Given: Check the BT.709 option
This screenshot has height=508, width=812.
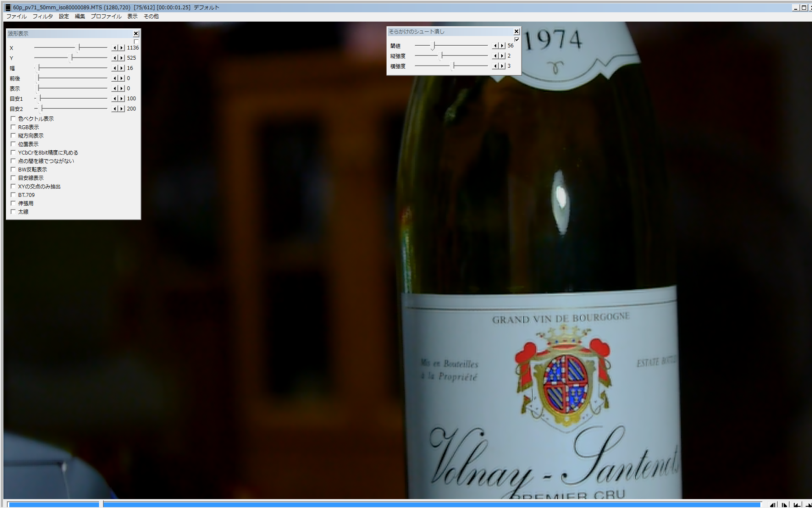Looking at the screenshot, I should tap(13, 195).
